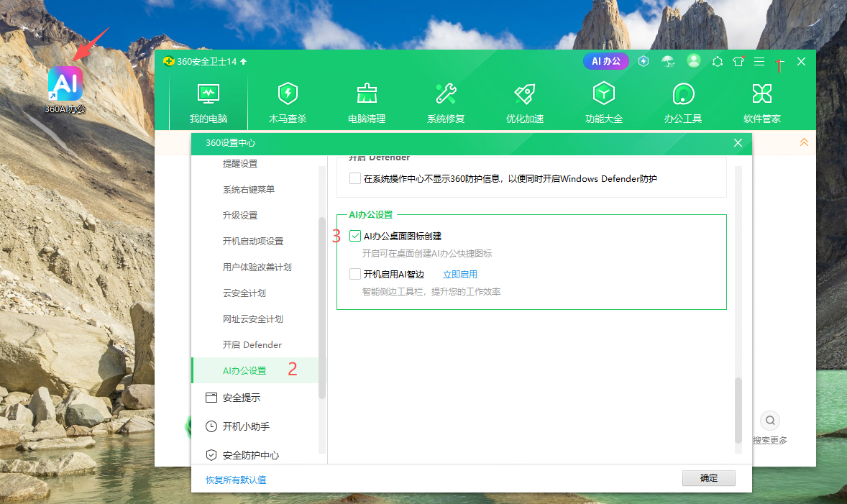Open 办公工具 (office tools)
The image size is (847, 504).
click(682, 101)
